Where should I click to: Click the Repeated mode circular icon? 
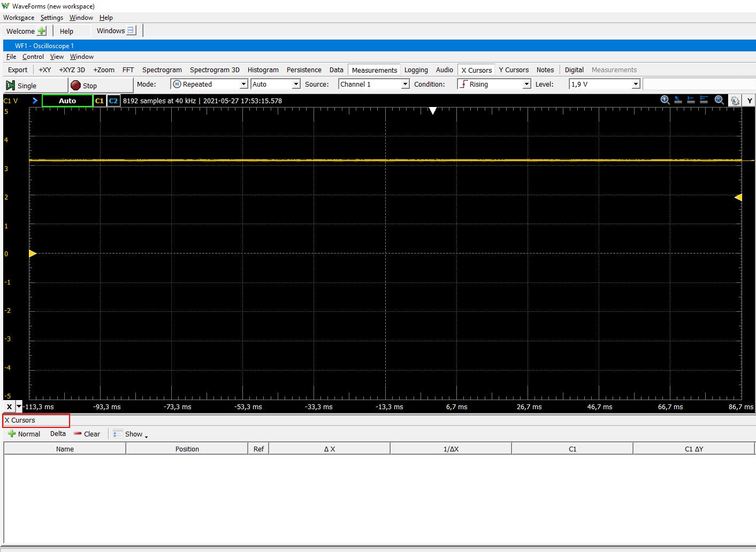(177, 84)
